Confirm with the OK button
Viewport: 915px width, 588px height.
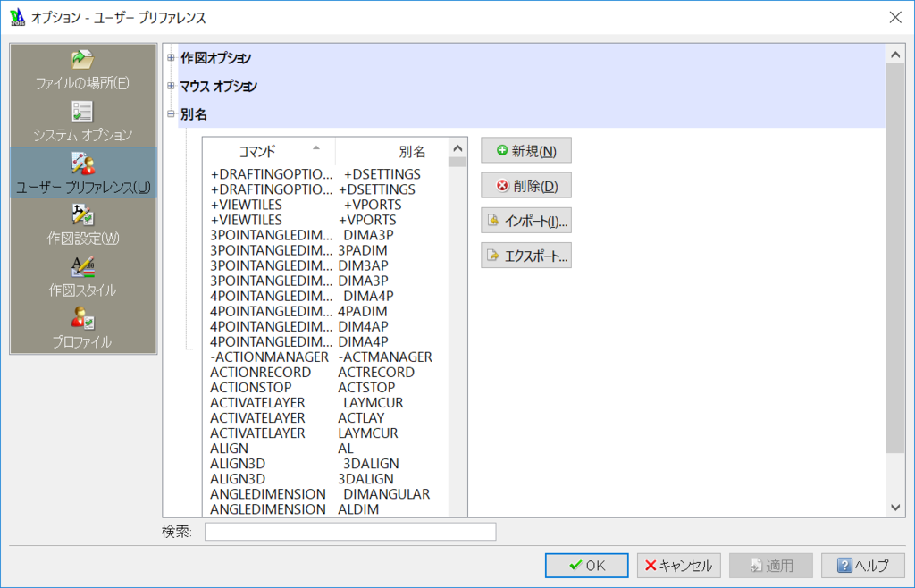point(586,566)
